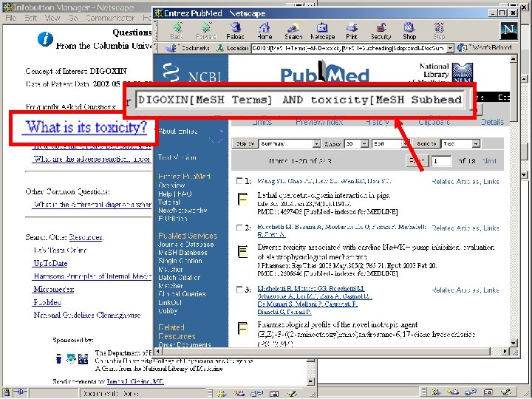The height and width of the screenshot is (399, 532).
Task: Open MeSH Database in PubMed sidebar
Action: click(x=183, y=253)
